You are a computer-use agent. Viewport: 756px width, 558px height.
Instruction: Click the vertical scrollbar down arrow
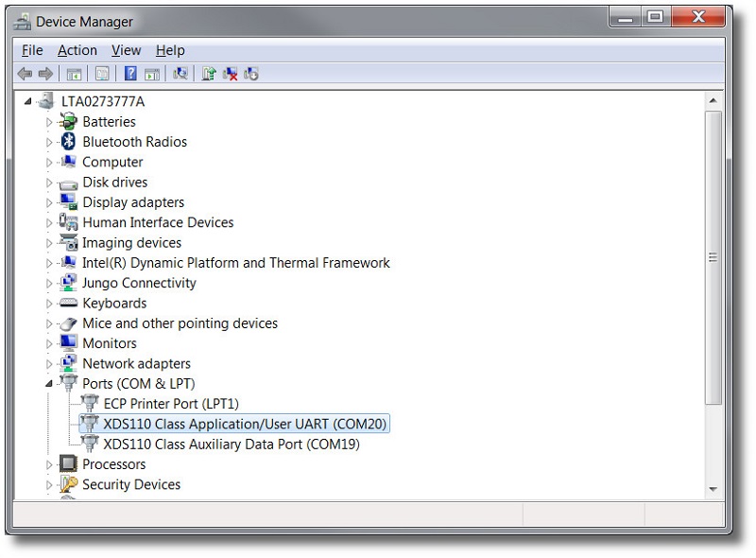click(x=713, y=488)
